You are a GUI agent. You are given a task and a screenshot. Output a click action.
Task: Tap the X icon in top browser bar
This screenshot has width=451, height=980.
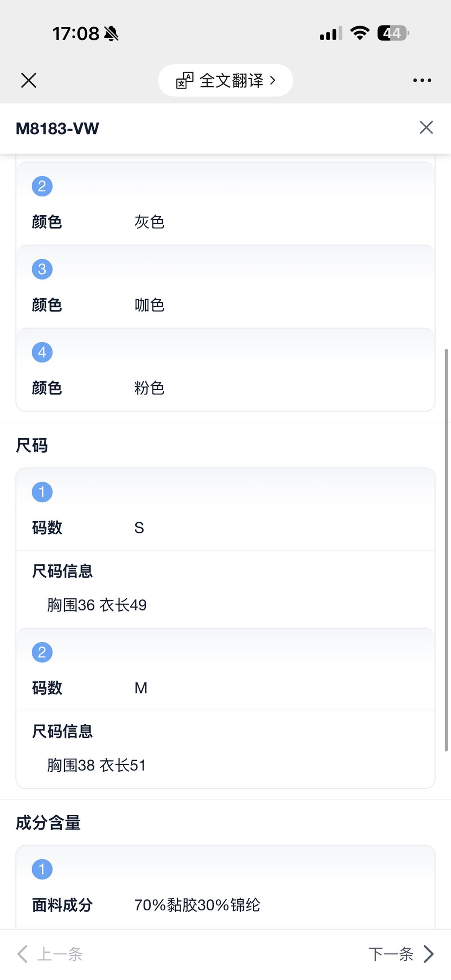coord(29,81)
